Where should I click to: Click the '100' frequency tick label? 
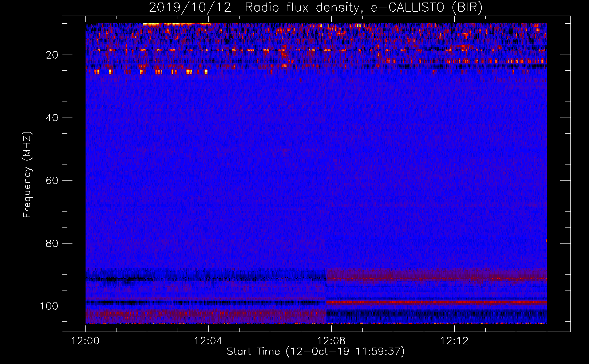[49, 306]
